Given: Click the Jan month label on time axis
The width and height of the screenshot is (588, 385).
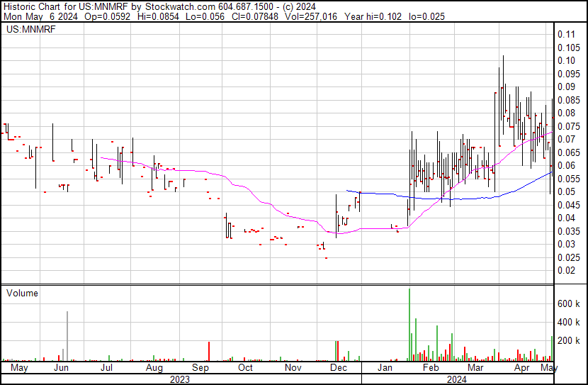Looking at the screenshot, I should click(385, 369).
